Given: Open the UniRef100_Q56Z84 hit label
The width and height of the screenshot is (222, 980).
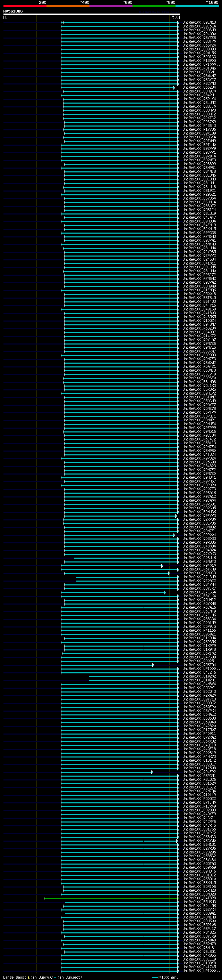Looking at the screenshot, I should pyautogui.click(x=199, y=88).
